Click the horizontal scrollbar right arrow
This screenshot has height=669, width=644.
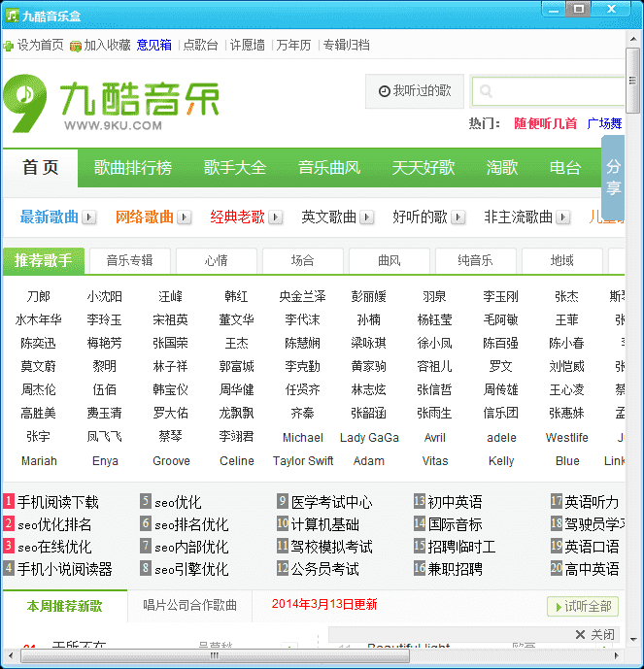coord(616,655)
